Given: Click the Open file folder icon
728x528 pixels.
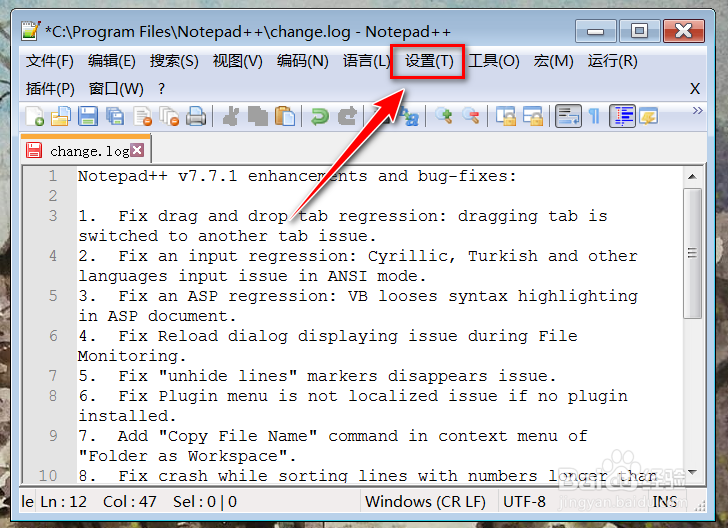Looking at the screenshot, I should (61, 116).
